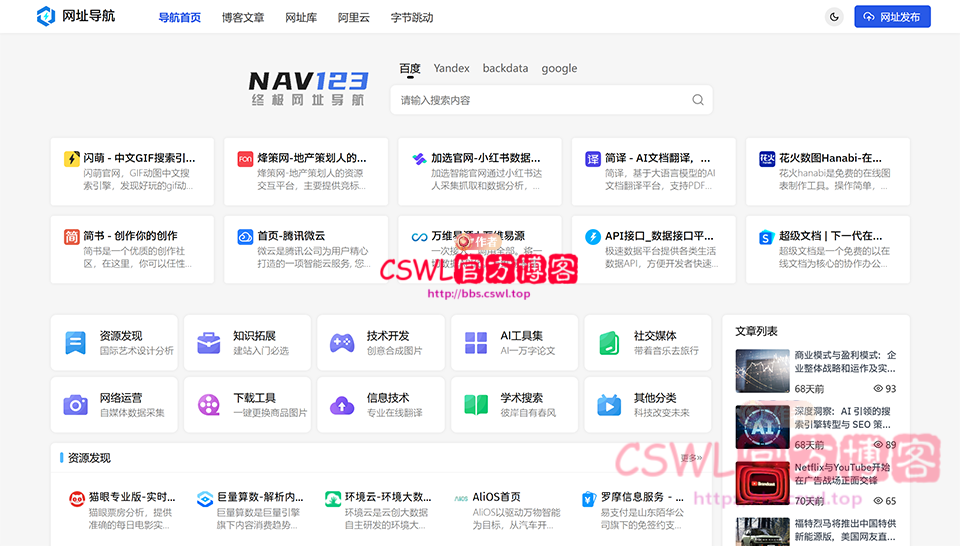Open the 博客文章 menu item
960x546 pixels.
[243, 17]
